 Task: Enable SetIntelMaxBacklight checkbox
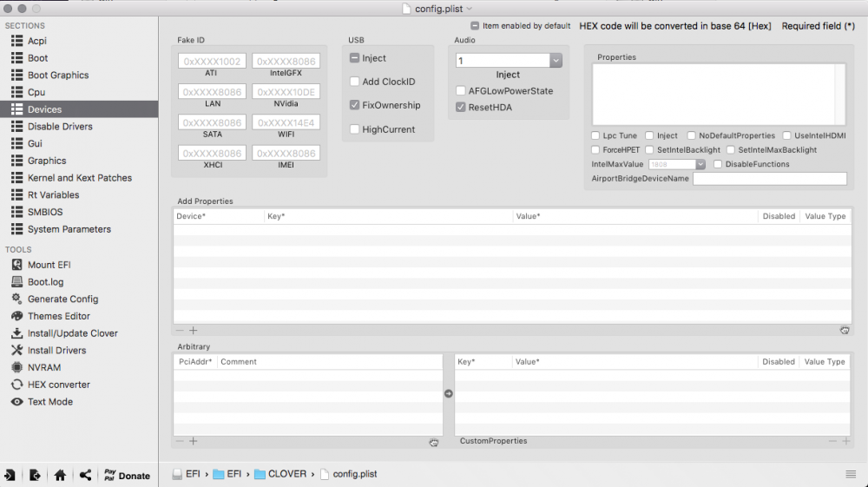click(731, 150)
